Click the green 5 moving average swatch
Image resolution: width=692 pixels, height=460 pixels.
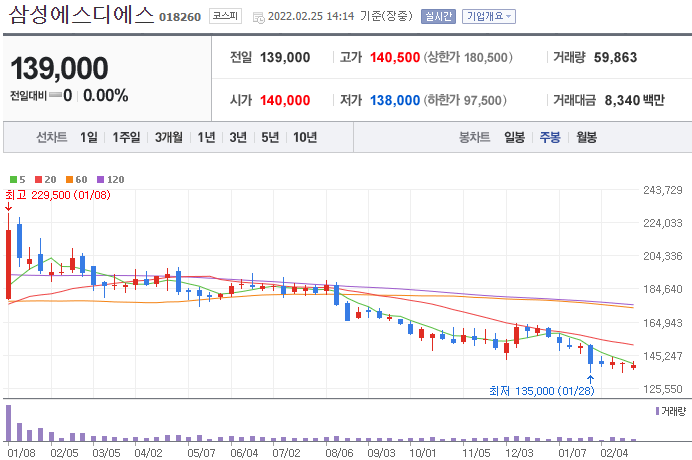point(13,180)
